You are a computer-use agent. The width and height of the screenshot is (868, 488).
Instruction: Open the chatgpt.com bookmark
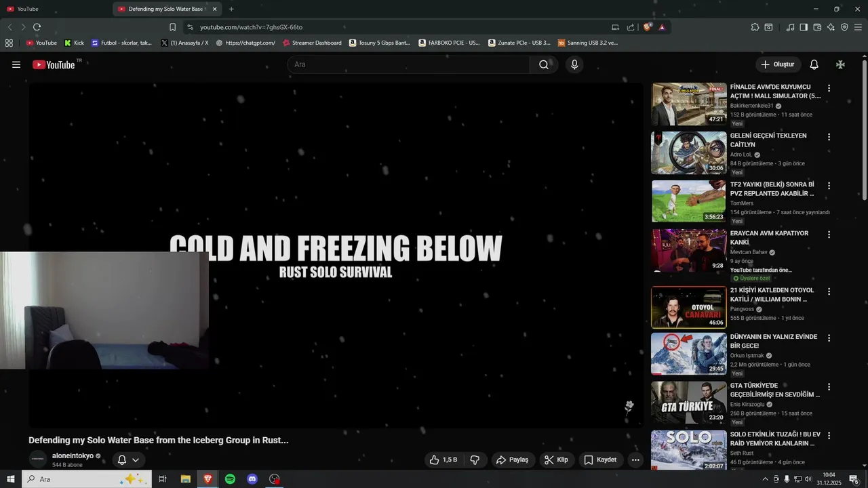click(245, 43)
